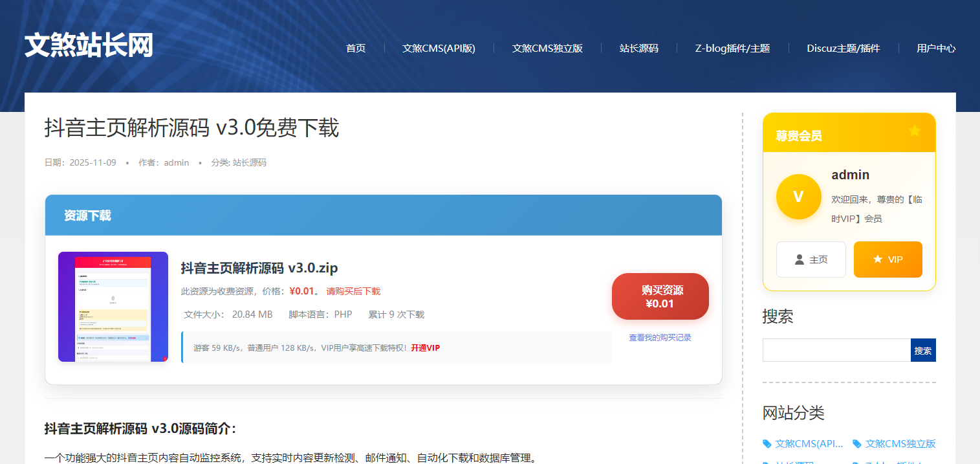This screenshot has width=980, height=464.
Task: Click the star icon inside the orange VIP button
Action: (877, 259)
